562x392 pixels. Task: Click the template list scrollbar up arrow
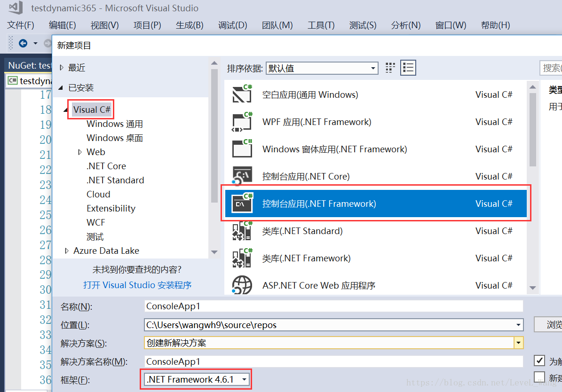[x=533, y=87]
